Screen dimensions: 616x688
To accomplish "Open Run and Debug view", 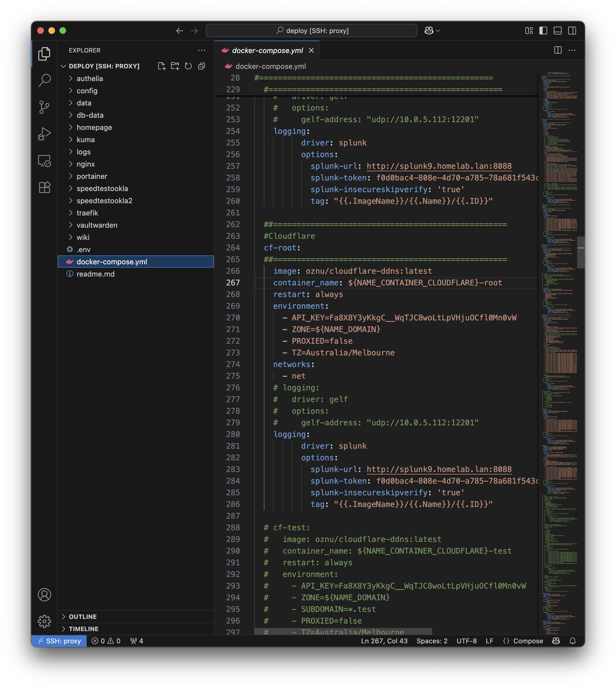I will pos(44,134).
